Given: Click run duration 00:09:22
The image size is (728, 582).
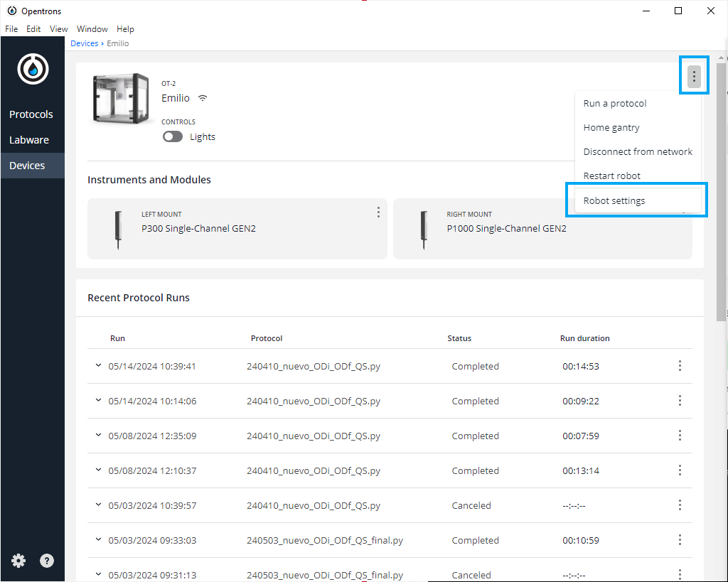Looking at the screenshot, I should coord(581,401).
